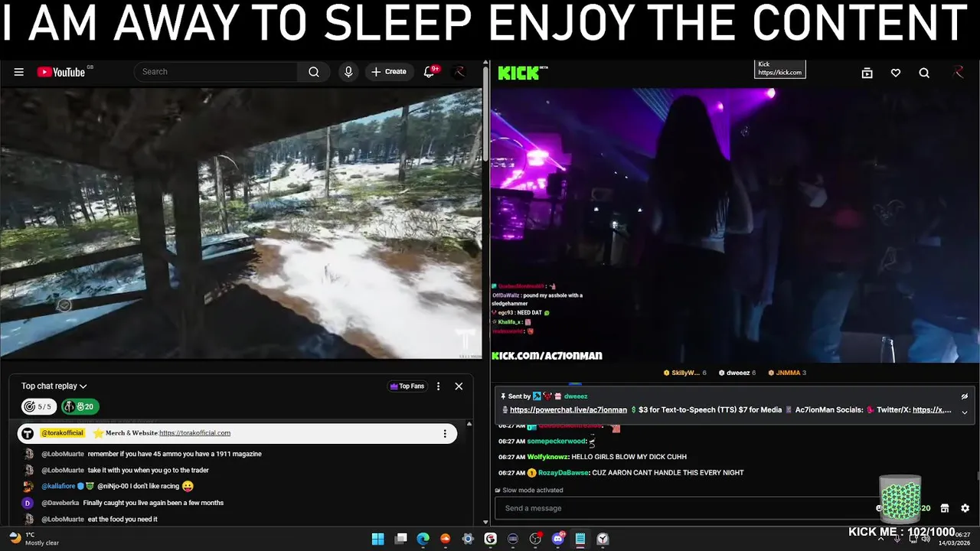Open the Top Fans leaderboard
Viewport: 980px width, 551px height.
(x=407, y=386)
